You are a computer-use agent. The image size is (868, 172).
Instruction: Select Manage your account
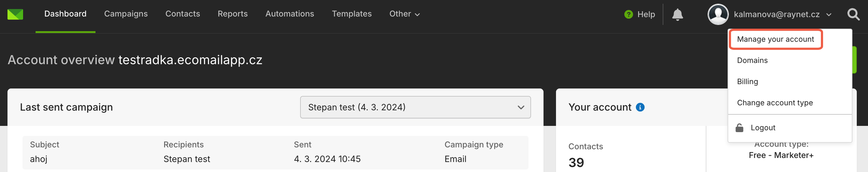tap(775, 39)
